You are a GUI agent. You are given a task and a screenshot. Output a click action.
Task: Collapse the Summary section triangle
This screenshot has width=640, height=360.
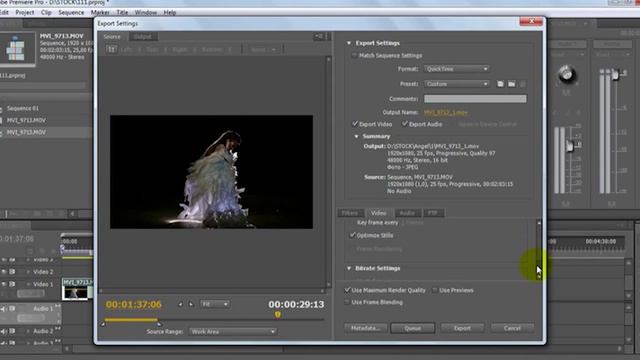point(356,136)
